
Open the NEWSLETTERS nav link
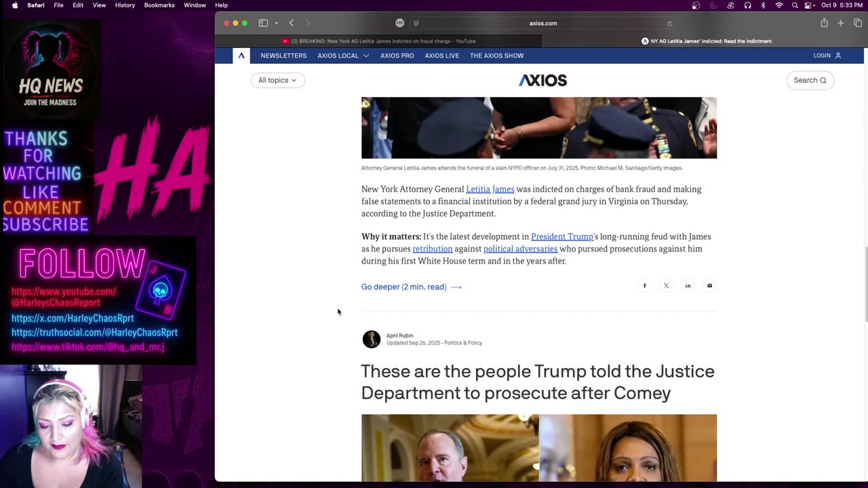click(283, 56)
